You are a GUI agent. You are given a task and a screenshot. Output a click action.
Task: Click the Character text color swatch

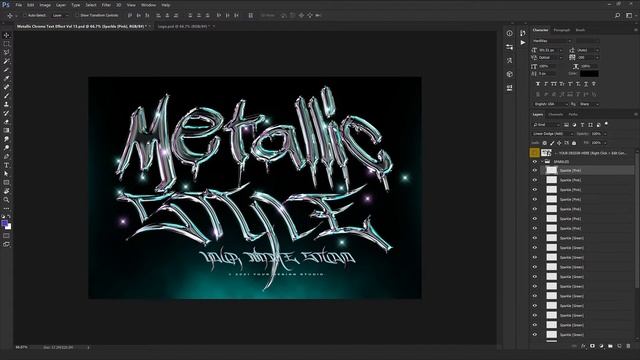pos(589,74)
